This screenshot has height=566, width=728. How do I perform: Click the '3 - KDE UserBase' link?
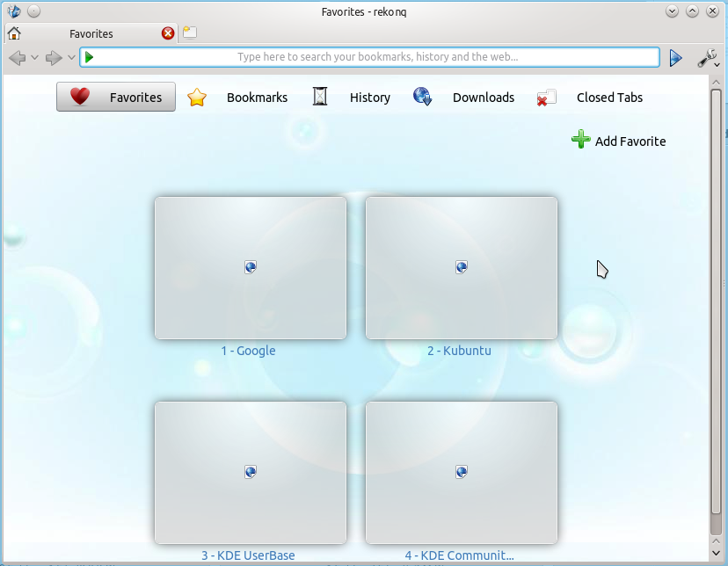[248, 555]
